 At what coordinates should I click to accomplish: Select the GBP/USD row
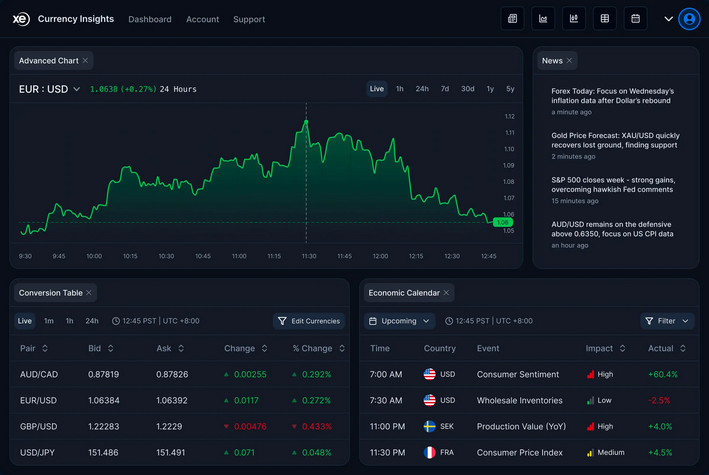pos(180,426)
